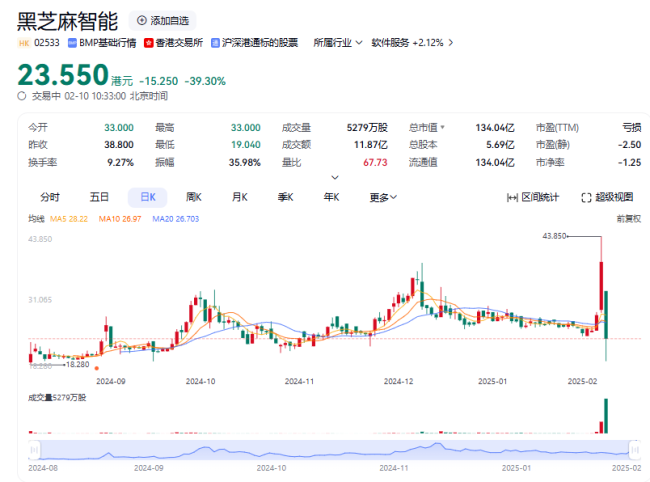The image size is (650, 482).
Task: Switch to the 周K chart tab
Action: (194, 197)
